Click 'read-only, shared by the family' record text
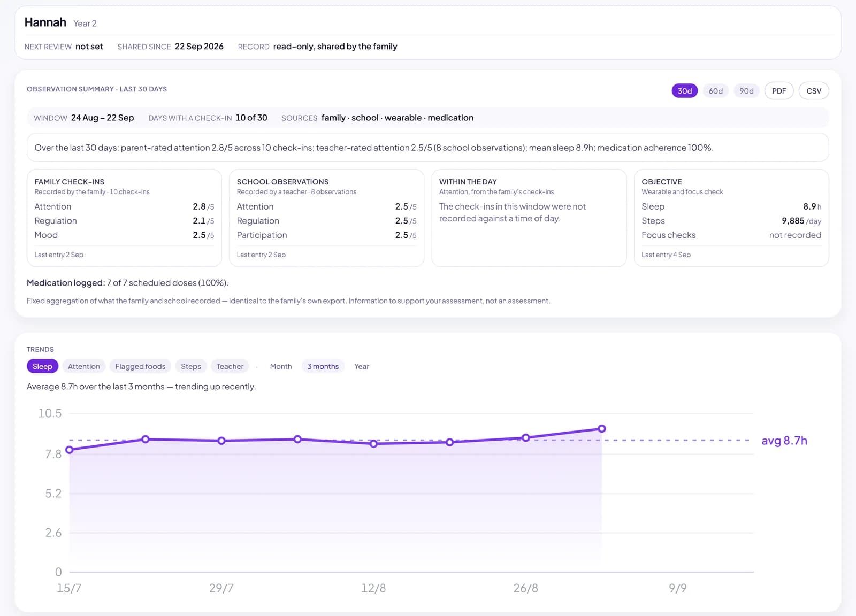Image resolution: width=856 pixels, height=616 pixels. (x=335, y=47)
